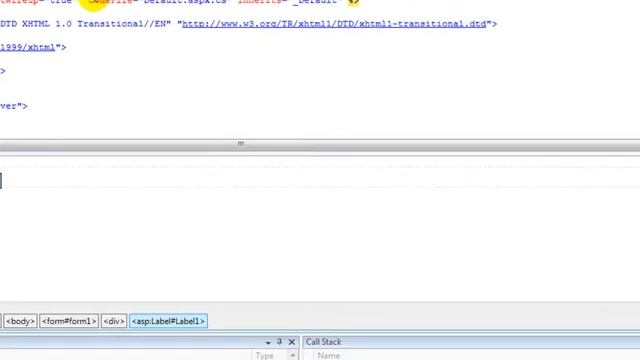Click the Name column header in Call Stack
Screen dimensions: 640x360
[329, 356]
